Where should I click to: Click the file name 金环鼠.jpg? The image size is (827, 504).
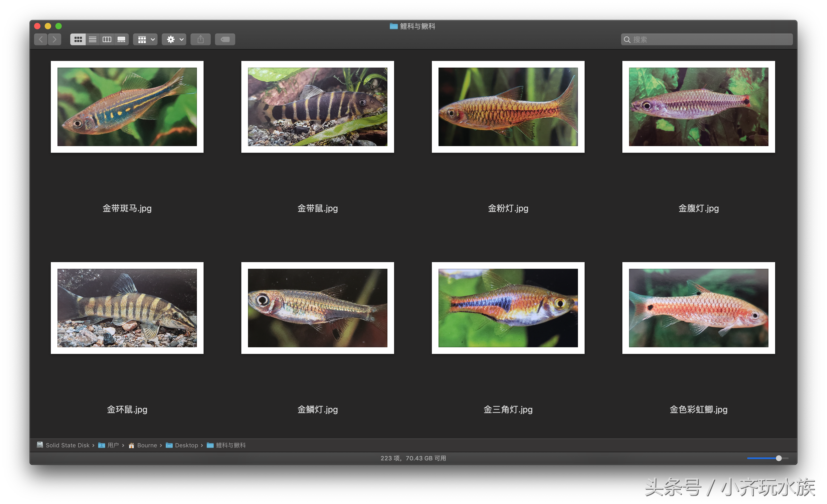pos(127,410)
